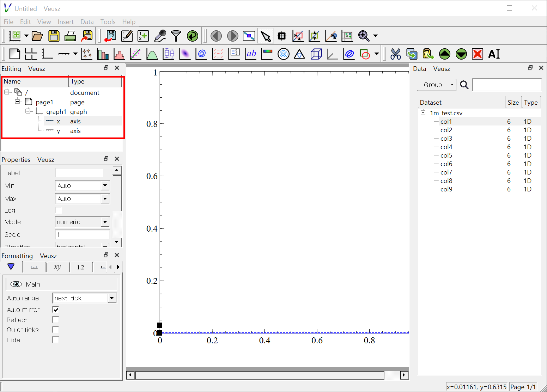This screenshot has width=547, height=392.
Task: Save the document with the floppy disk icon
Action: (x=54, y=36)
